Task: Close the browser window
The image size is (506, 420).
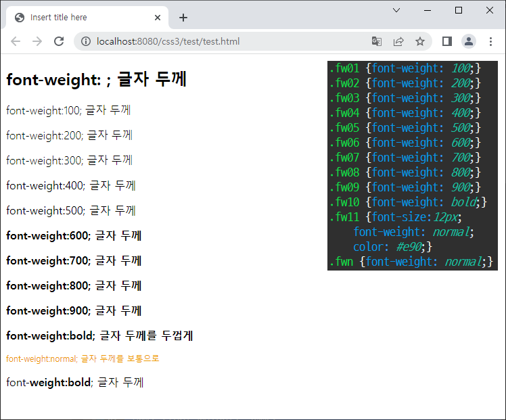Action: pos(490,10)
